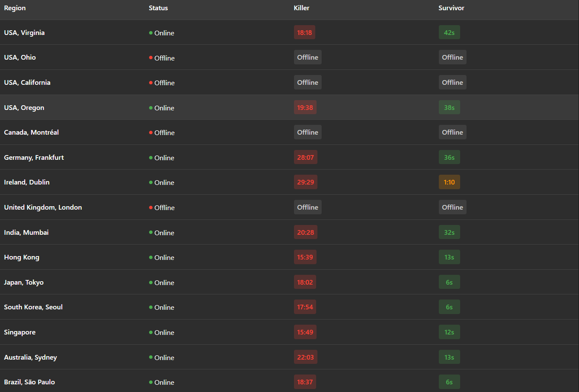Click Killer queue time 18:02 for Tokyo
The width and height of the screenshot is (579, 392).
point(305,282)
